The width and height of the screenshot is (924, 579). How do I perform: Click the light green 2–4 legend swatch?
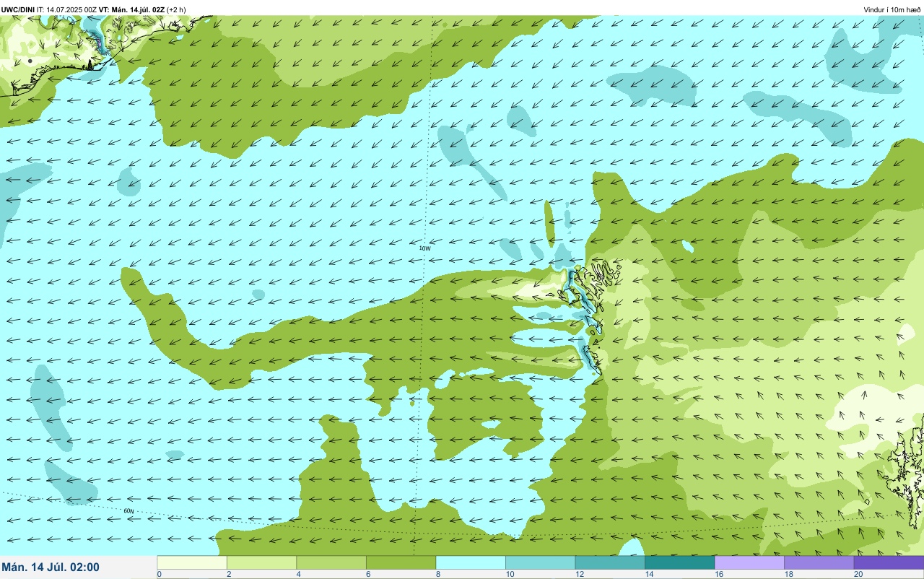point(261,562)
